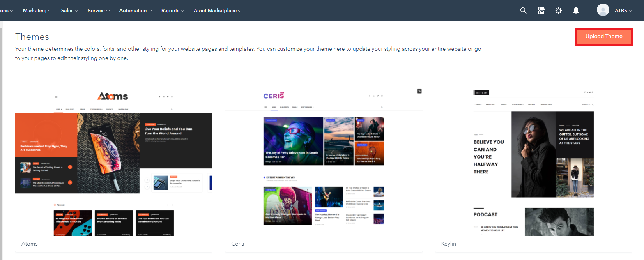Click the Upload Theme button
The height and width of the screenshot is (260, 644).
coord(603,36)
